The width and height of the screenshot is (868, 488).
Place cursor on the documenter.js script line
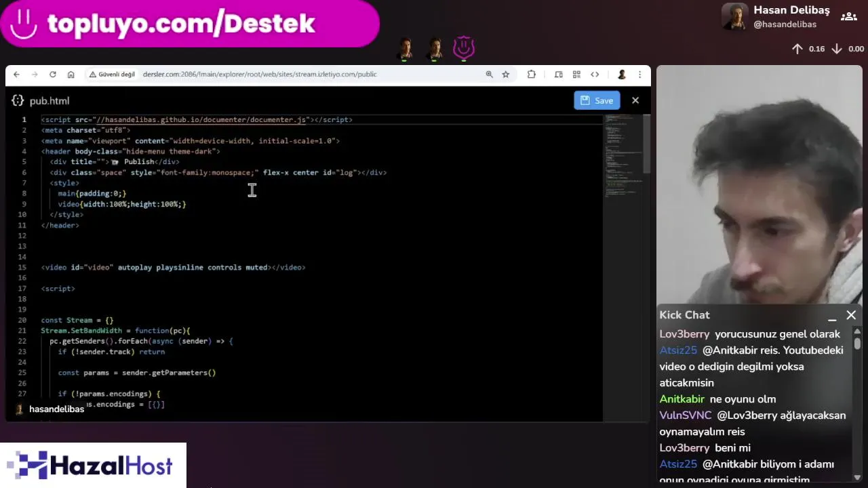point(197,120)
